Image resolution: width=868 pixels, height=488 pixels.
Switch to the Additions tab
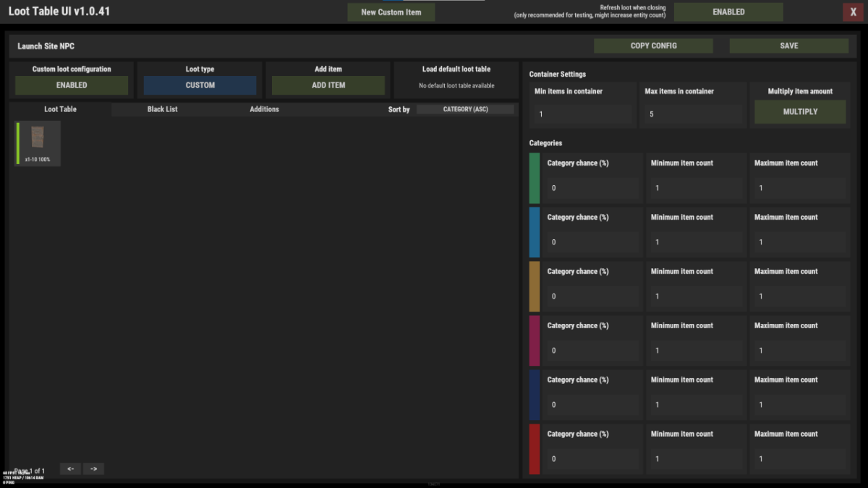coord(264,110)
